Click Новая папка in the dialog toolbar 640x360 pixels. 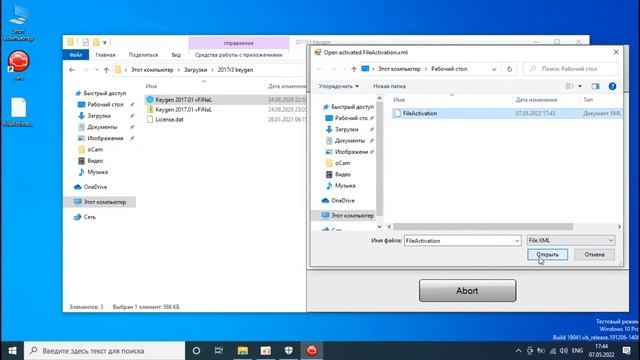(x=389, y=86)
